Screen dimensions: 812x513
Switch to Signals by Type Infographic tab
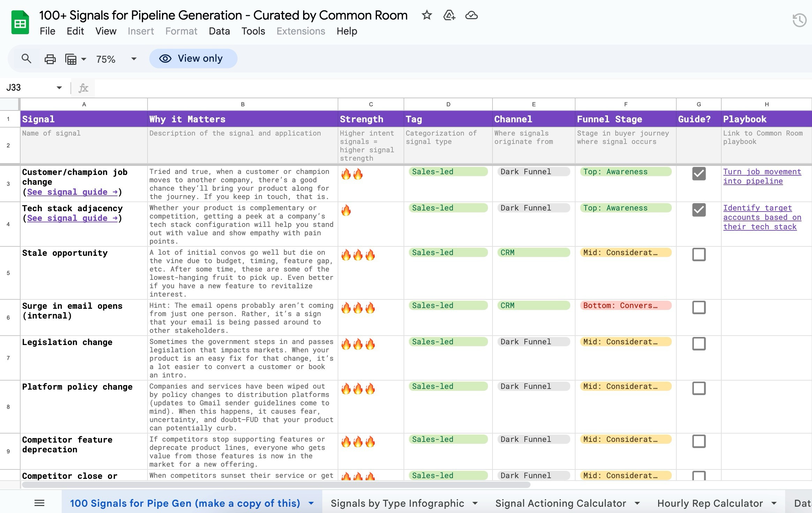pyautogui.click(x=397, y=503)
